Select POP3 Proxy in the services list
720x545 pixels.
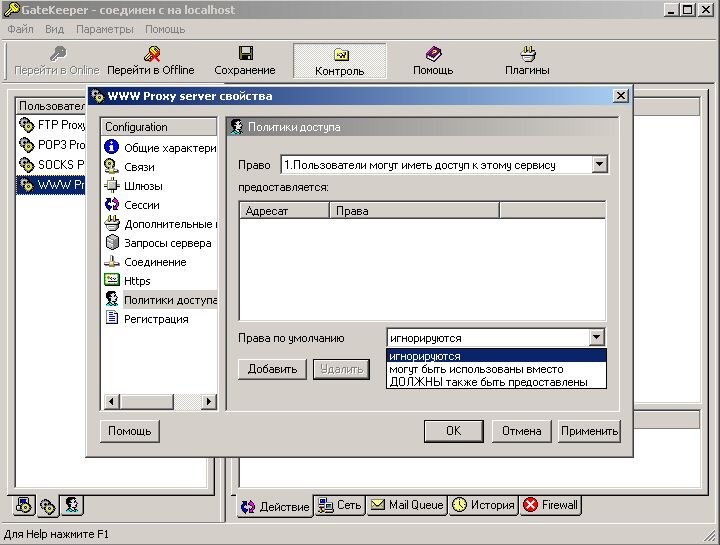click(51, 145)
